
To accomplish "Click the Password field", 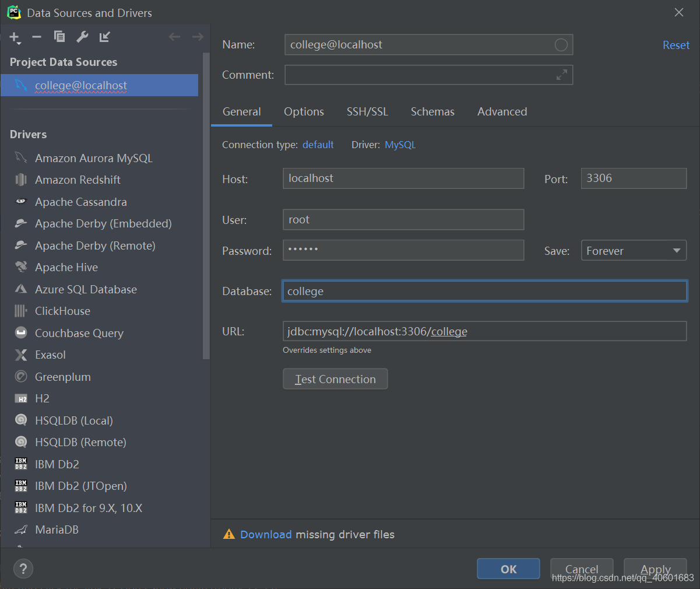I will [403, 250].
